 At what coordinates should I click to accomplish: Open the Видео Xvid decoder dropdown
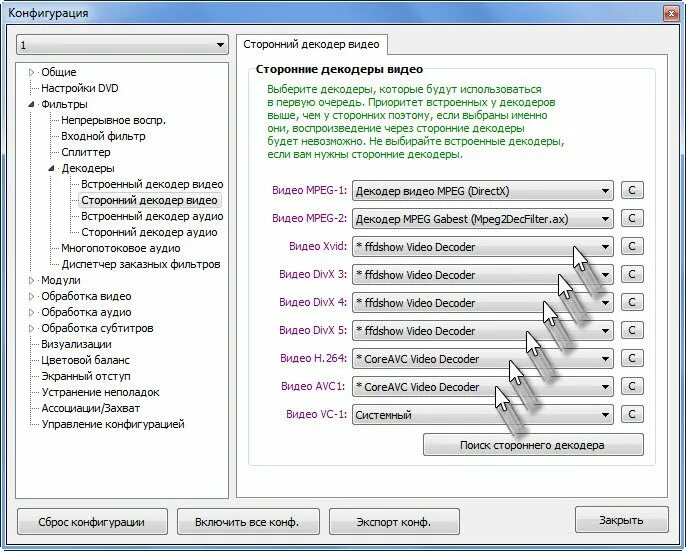point(483,247)
